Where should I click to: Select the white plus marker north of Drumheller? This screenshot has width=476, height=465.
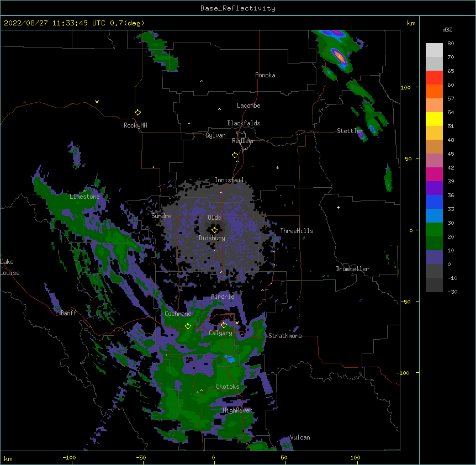(338, 207)
